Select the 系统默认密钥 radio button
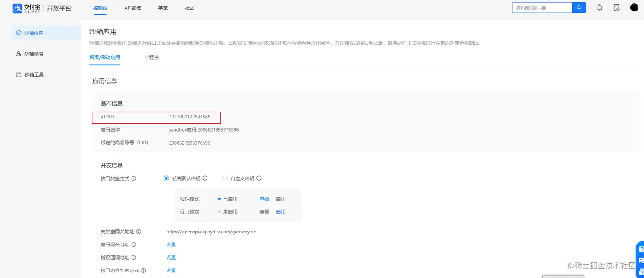The image size is (644, 278). pos(167,178)
